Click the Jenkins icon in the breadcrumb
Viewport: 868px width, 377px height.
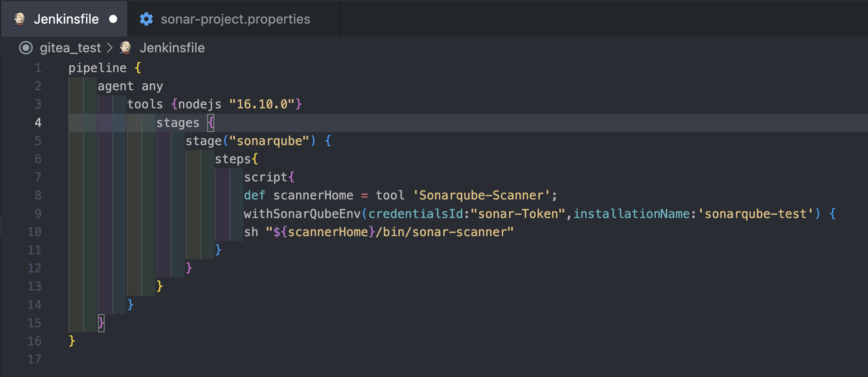[125, 48]
